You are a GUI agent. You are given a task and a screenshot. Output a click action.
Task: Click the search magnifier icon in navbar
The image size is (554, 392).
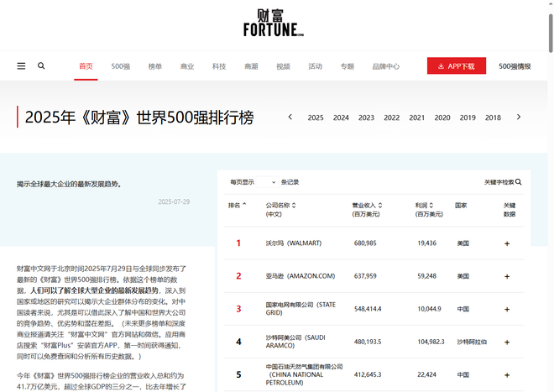click(x=41, y=65)
